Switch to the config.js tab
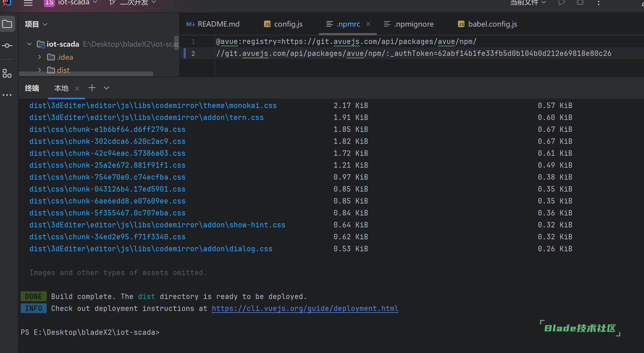The width and height of the screenshot is (644, 353). 283,24
